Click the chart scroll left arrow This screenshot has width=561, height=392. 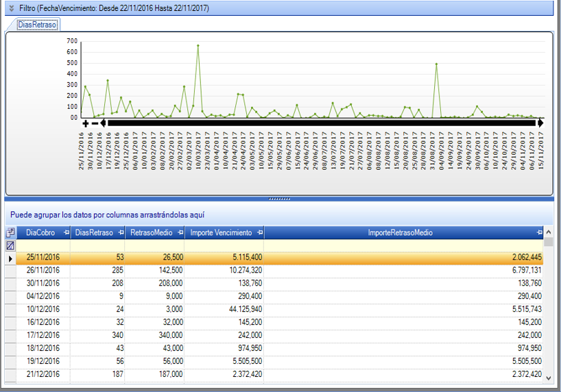[x=103, y=123]
